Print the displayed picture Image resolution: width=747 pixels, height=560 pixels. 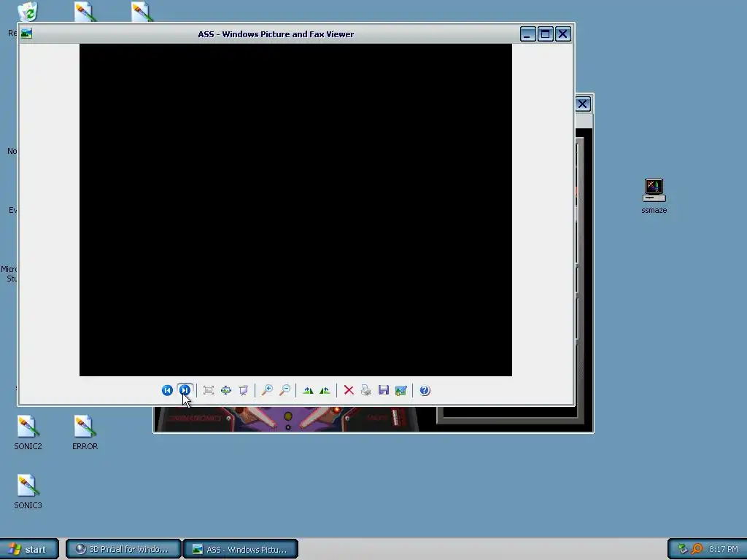point(366,391)
